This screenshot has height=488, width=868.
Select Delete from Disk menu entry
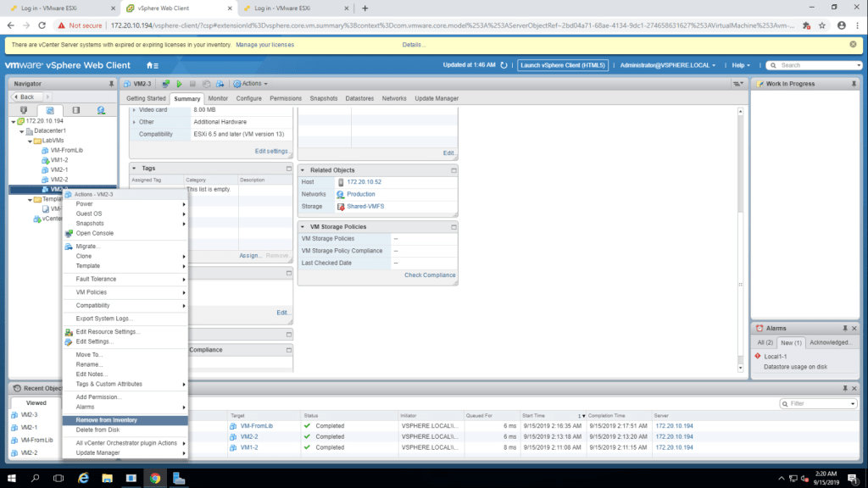pos(97,430)
